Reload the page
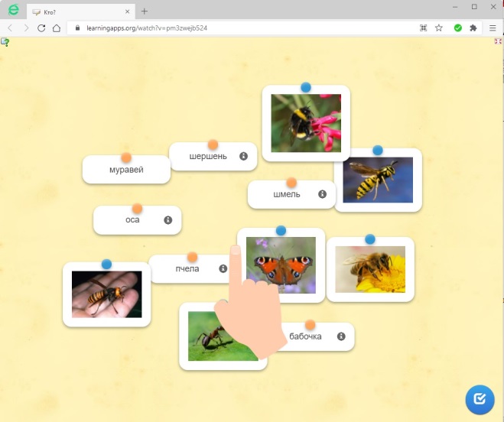504x422 pixels. click(x=41, y=28)
